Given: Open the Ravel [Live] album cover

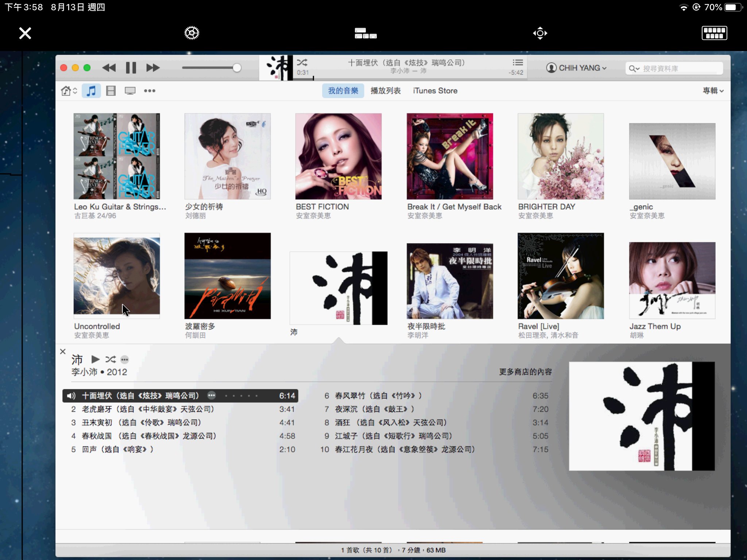Looking at the screenshot, I should coord(561,276).
